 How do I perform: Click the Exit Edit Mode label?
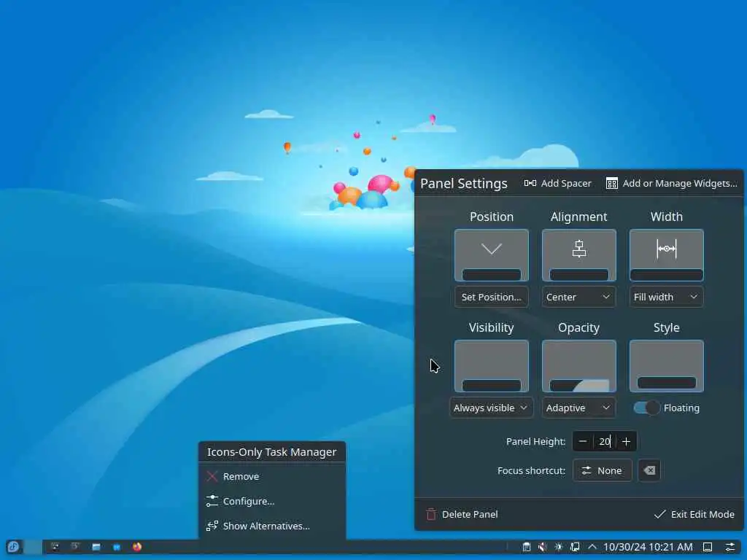click(x=703, y=514)
